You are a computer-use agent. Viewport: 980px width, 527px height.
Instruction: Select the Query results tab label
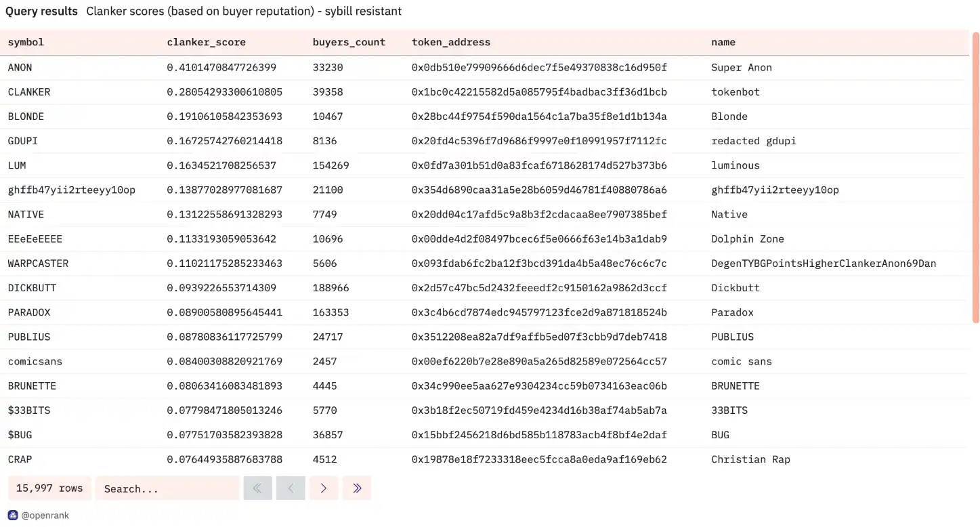coord(41,12)
